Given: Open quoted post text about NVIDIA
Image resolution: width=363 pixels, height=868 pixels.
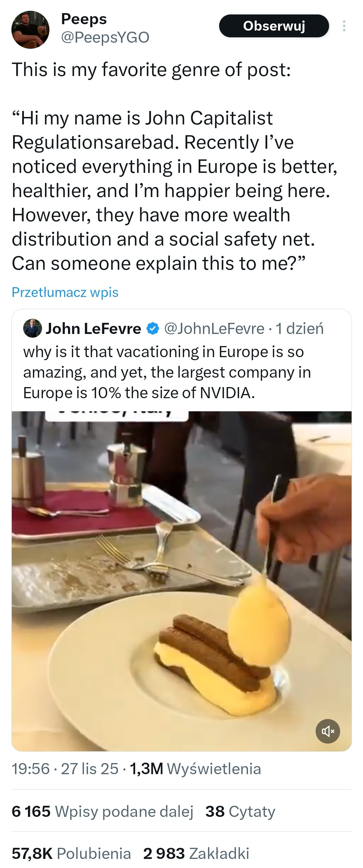Looking at the screenshot, I should click(167, 372).
